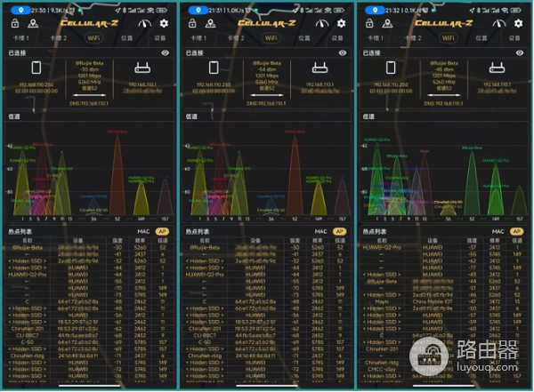
Task: Select the AP toggle in the 21:32 screenshot
Action: [x=517, y=231]
